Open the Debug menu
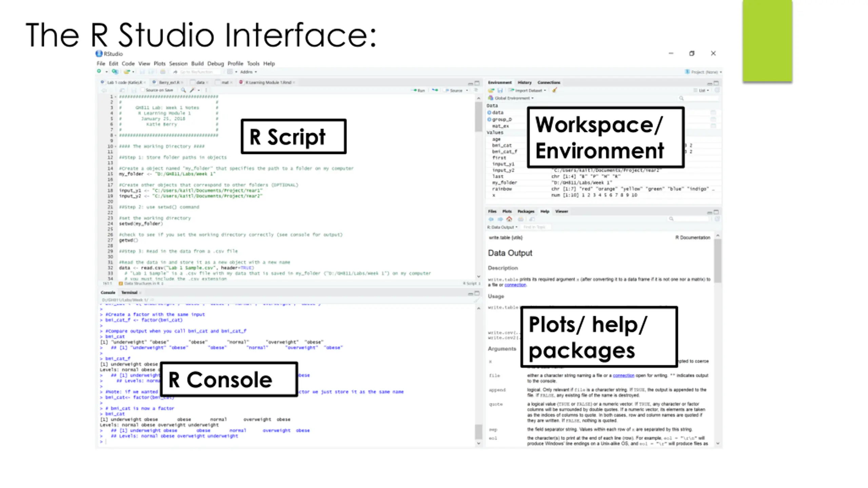 coord(216,63)
